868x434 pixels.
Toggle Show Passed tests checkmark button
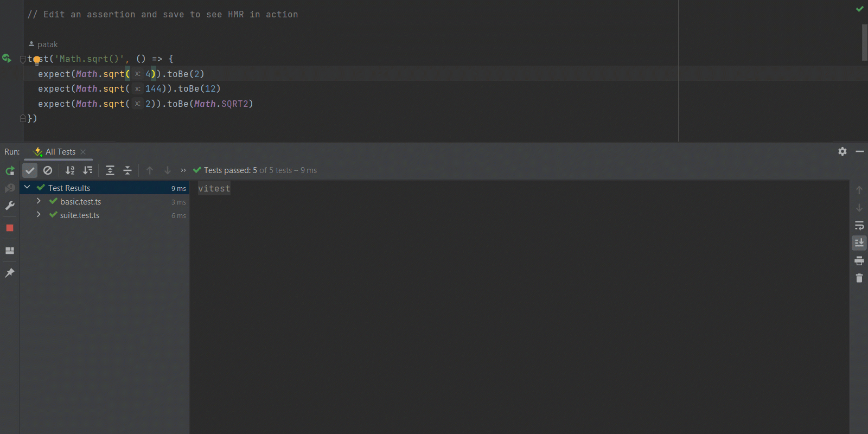click(x=30, y=170)
